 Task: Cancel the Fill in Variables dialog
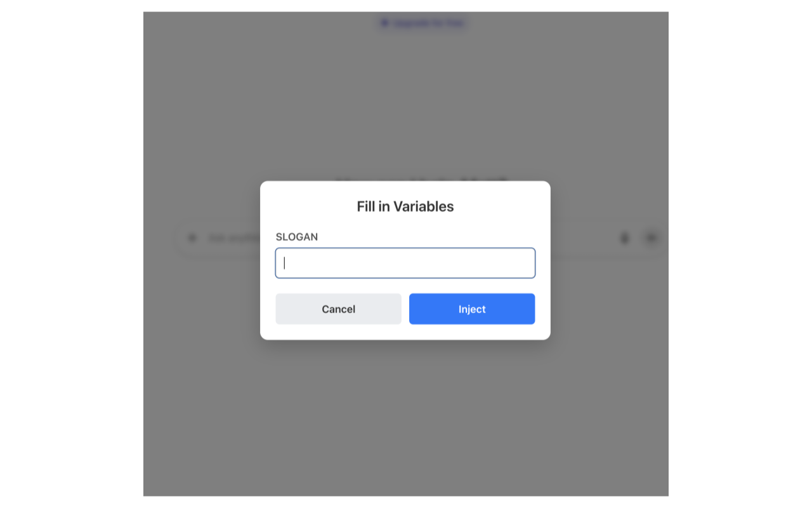pos(338,309)
